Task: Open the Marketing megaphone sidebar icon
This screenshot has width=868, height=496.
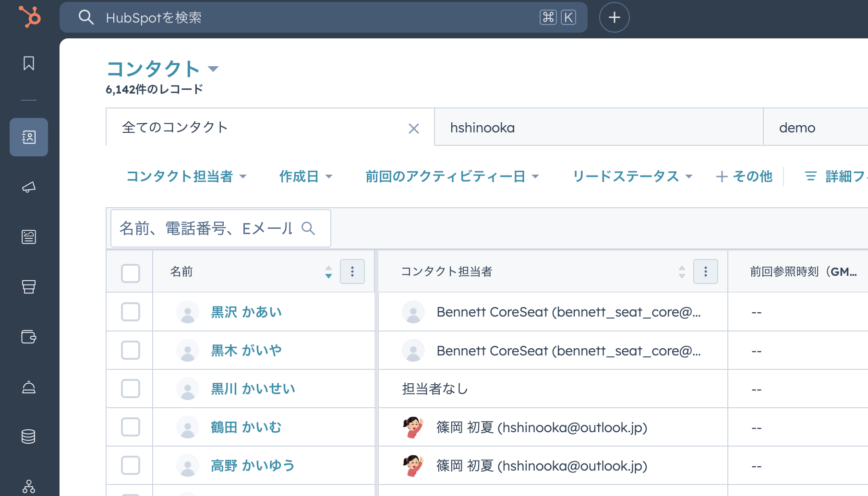Action: (29, 187)
